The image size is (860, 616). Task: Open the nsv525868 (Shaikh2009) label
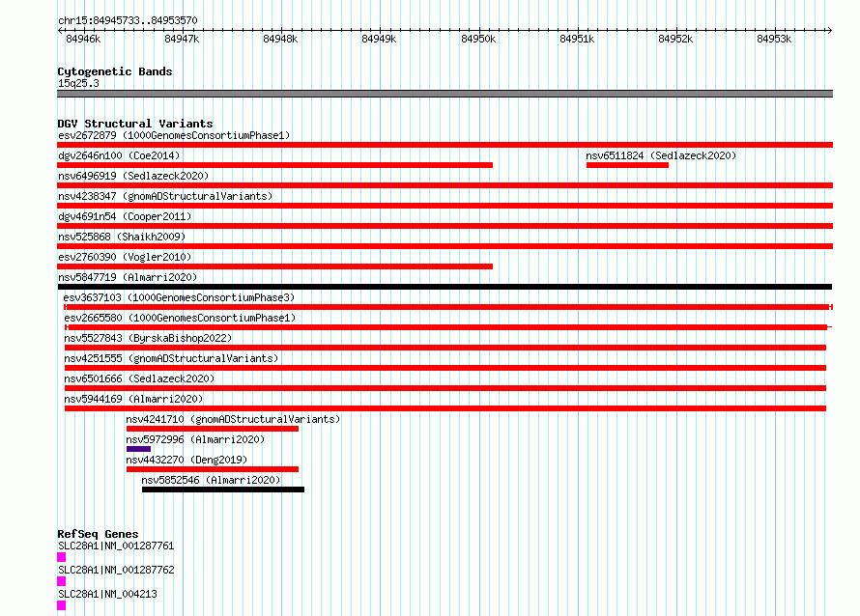[122, 237]
